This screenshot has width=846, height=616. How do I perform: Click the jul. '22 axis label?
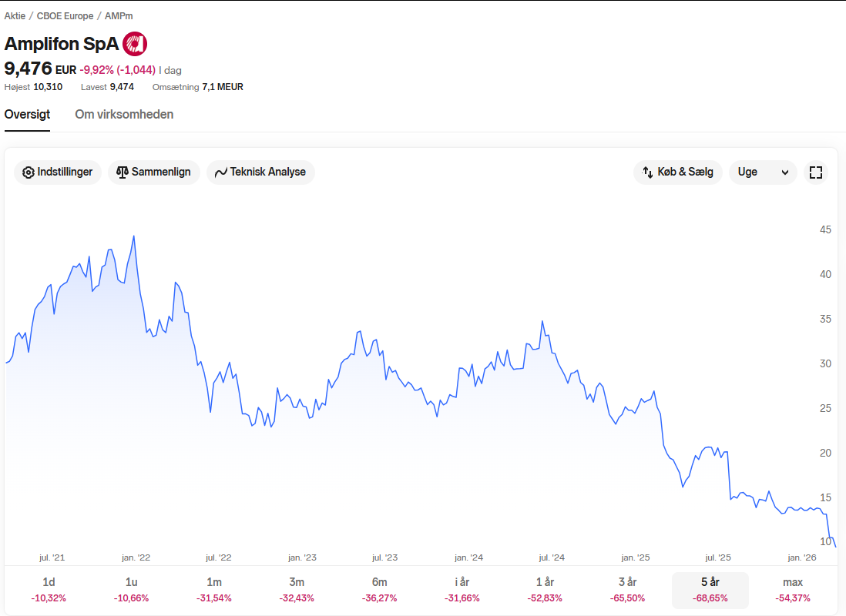(x=219, y=557)
